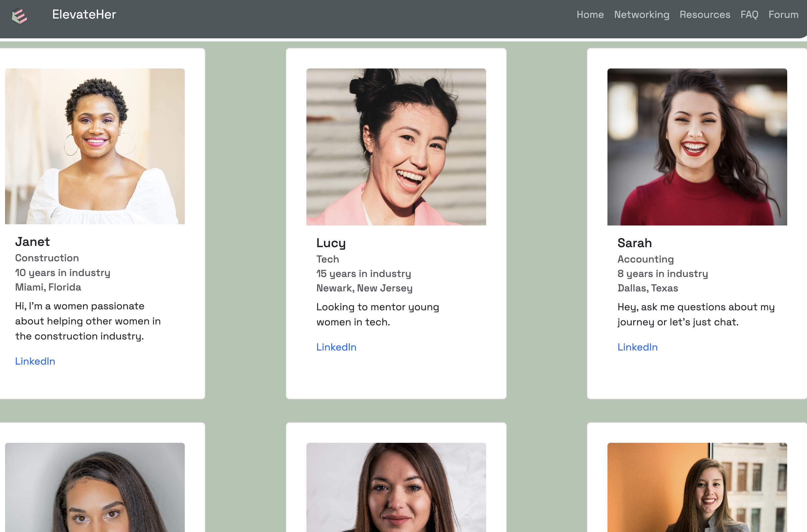Select the bottom-middle mentor photo
The image size is (807, 532).
click(x=396, y=487)
